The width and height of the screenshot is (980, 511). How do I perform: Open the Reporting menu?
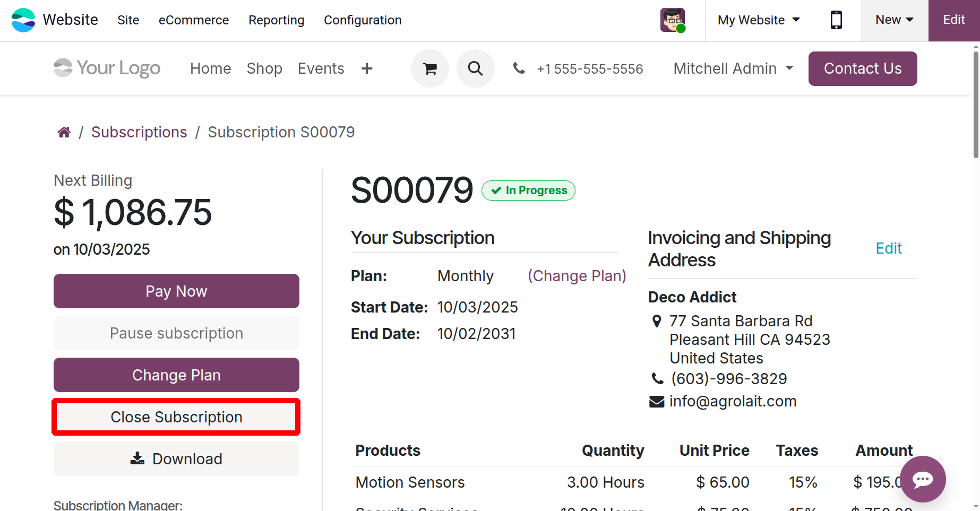pos(276,20)
